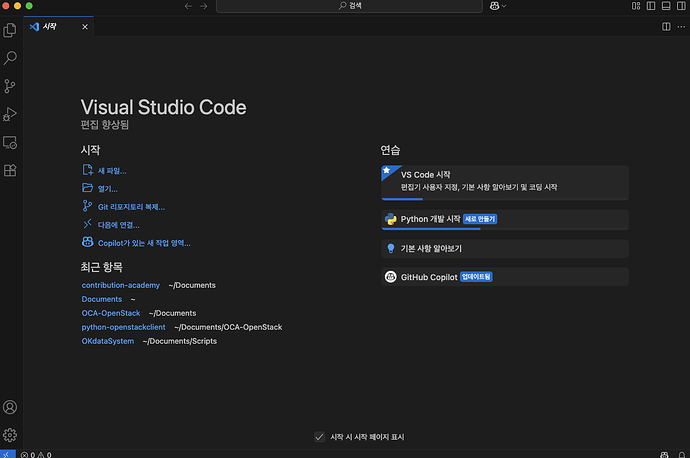Open the Accounts menu icon

[x=10, y=407]
